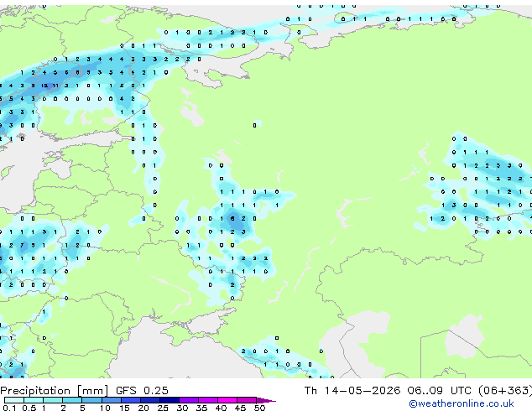Select the 45–50 mm legend color box
This screenshot has height=411, width=532.
(247, 400)
